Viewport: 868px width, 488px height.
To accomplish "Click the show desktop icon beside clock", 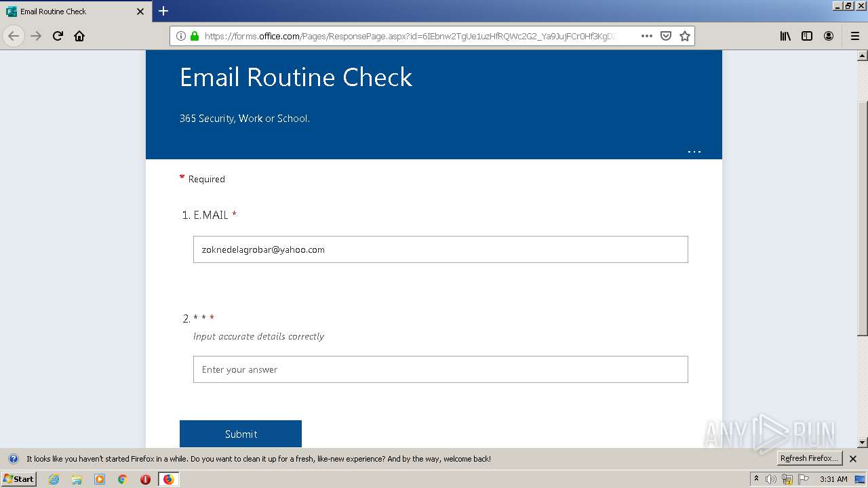I will pyautogui.click(x=860, y=479).
